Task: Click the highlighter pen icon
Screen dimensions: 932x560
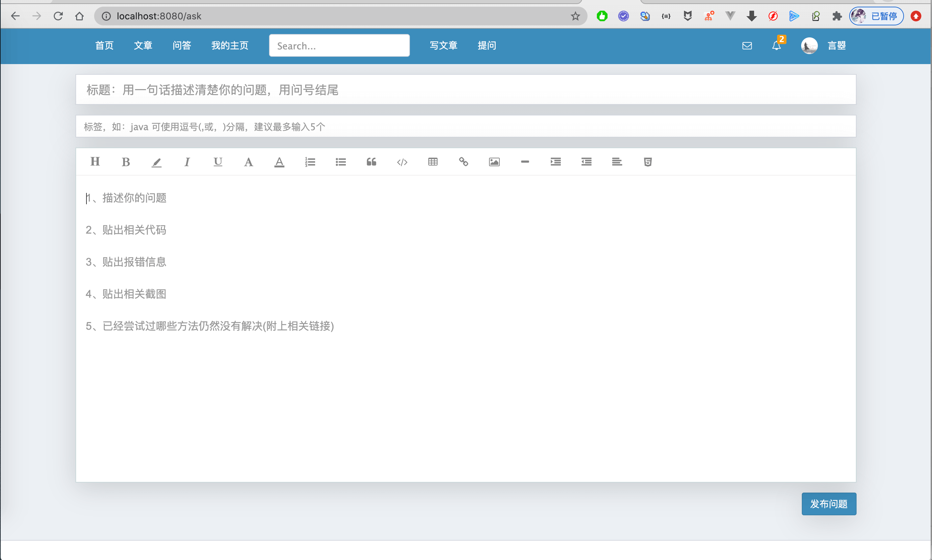Action: [x=156, y=162]
